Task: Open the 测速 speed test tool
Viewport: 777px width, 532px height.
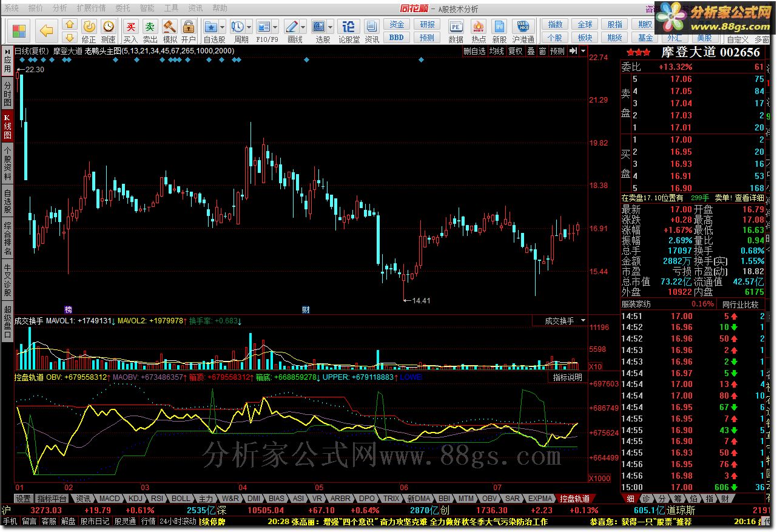Action: 108,31
